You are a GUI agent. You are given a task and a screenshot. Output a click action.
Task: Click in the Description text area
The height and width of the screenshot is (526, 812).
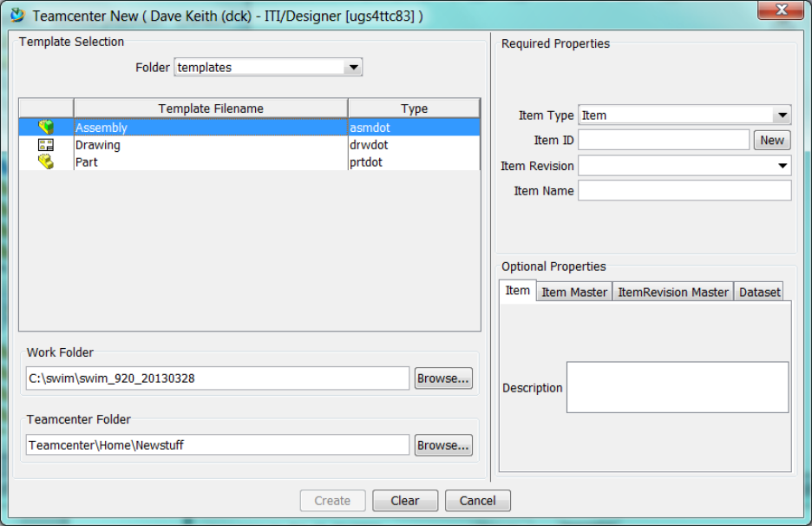pos(678,388)
